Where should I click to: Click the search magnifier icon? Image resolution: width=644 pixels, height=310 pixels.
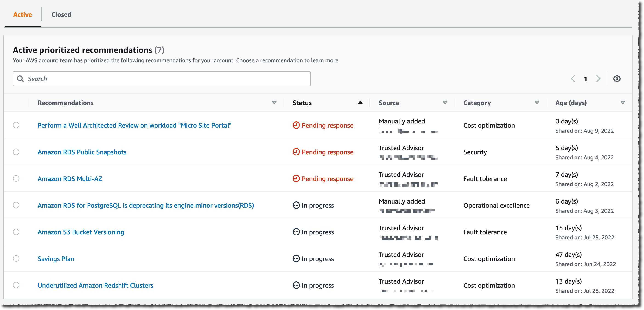(x=20, y=79)
